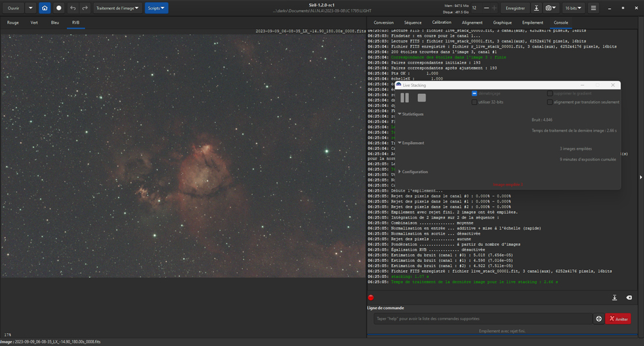Switch to the Calibration tab
Screen dimensions: 644x346
(441, 23)
